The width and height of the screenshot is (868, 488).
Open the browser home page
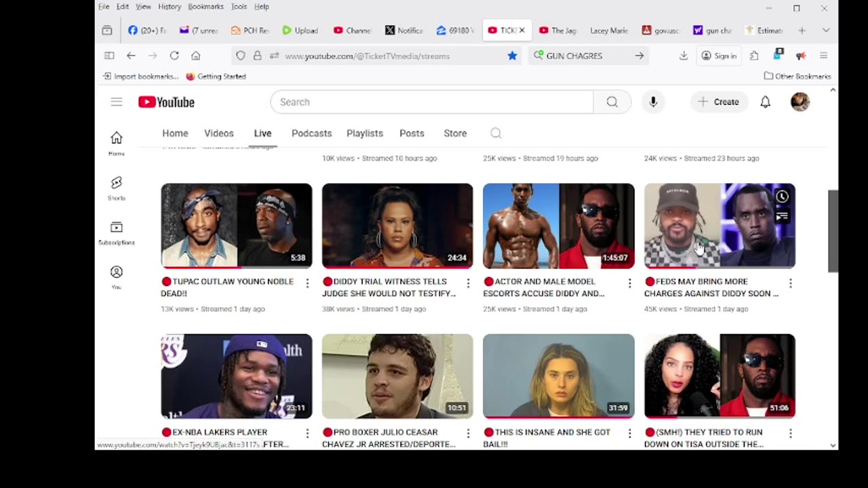coord(196,56)
